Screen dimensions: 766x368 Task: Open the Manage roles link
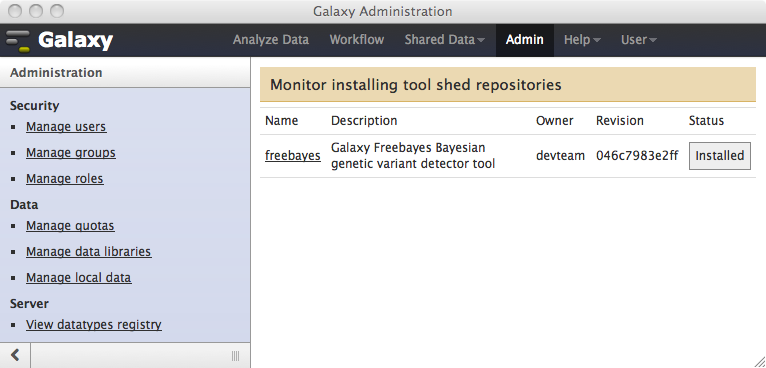[x=64, y=179]
